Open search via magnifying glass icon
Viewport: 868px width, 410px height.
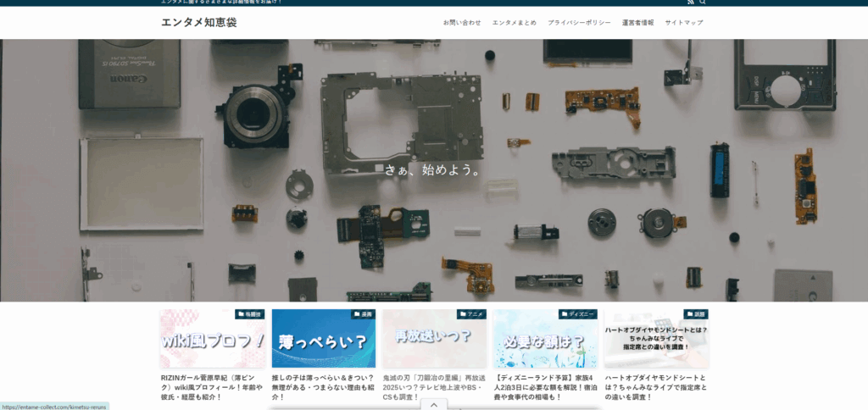tap(702, 3)
